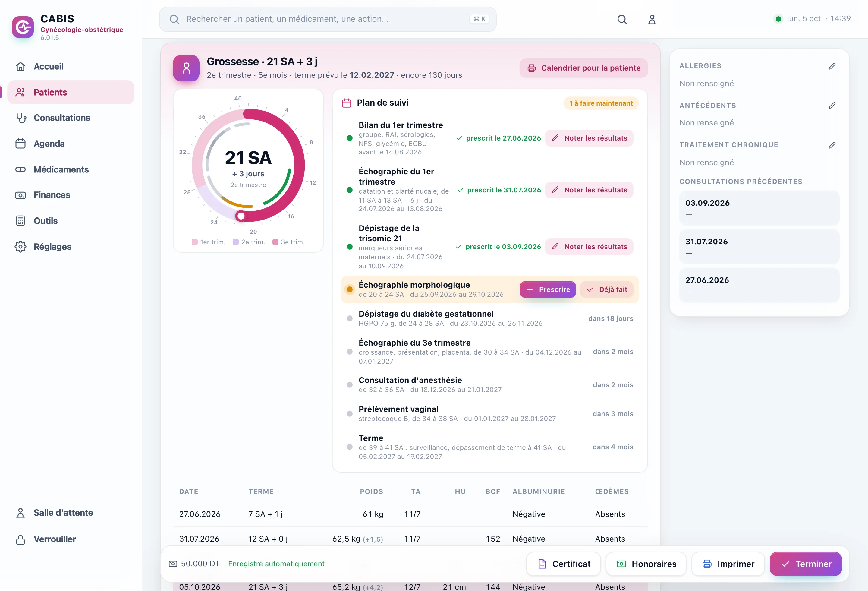Mark Échographie morphologique as Déjà fait

(607, 289)
